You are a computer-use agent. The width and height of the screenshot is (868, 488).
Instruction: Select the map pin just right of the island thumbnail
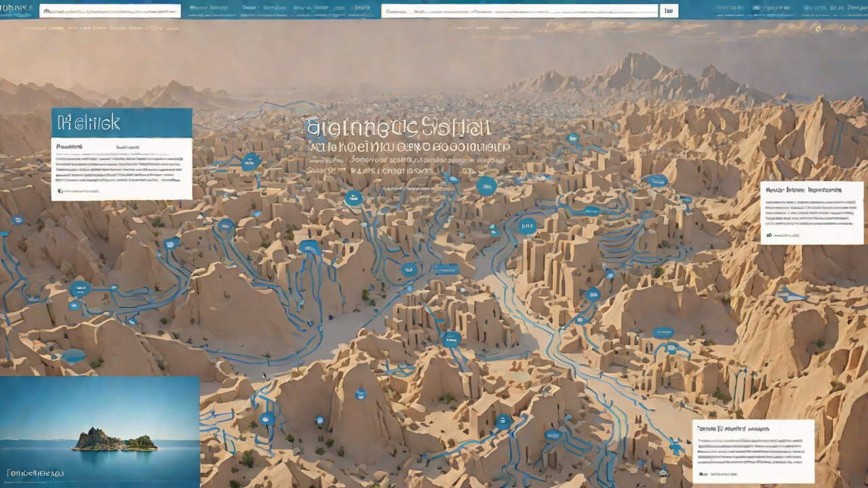point(267,419)
